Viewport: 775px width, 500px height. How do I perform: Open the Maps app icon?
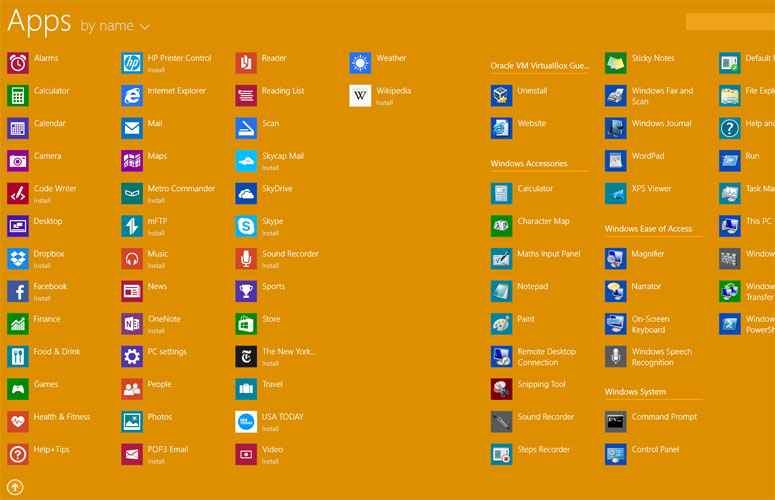click(x=132, y=161)
